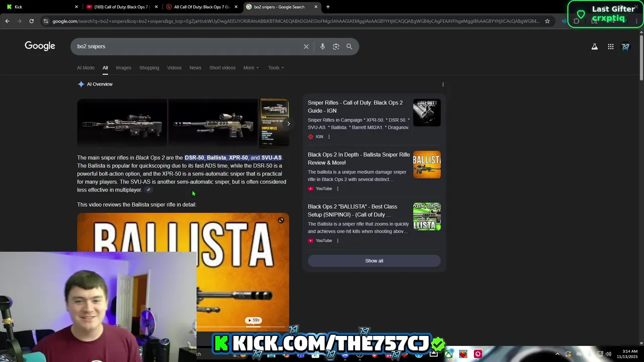Search by image with the camera icon

pos(336,46)
